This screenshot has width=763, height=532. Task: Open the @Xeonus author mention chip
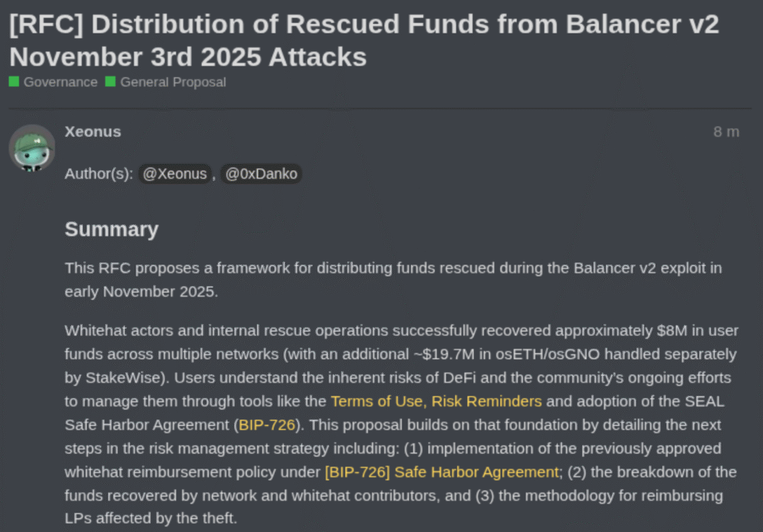[x=174, y=174]
